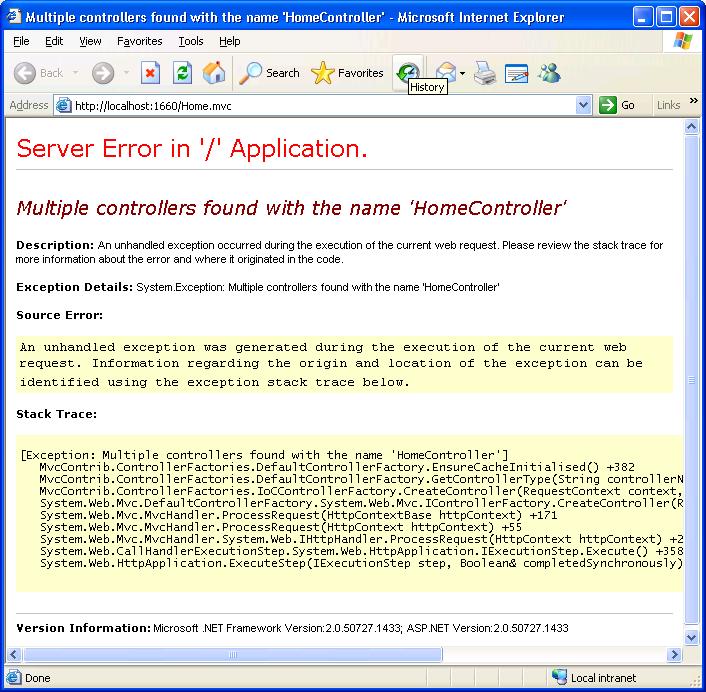Expand the Links chevron overflow
The width and height of the screenshot is (706, 692).
coord(693,101)
